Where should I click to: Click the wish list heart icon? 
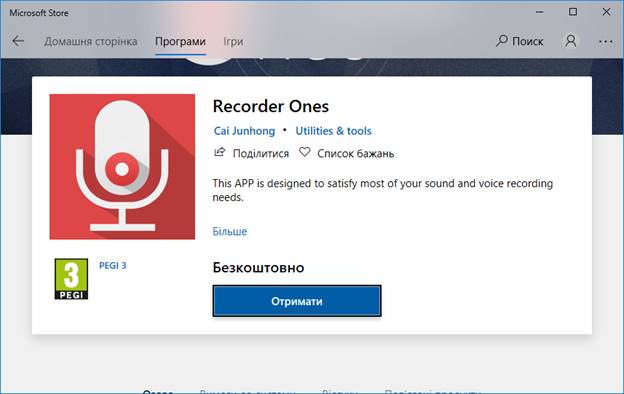(x=305, y=152)
